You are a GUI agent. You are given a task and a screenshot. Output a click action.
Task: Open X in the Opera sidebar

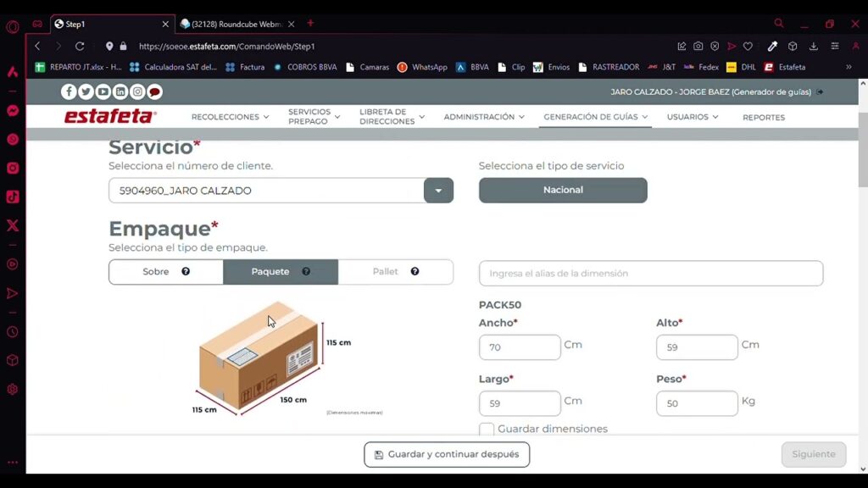pos(13,225)
